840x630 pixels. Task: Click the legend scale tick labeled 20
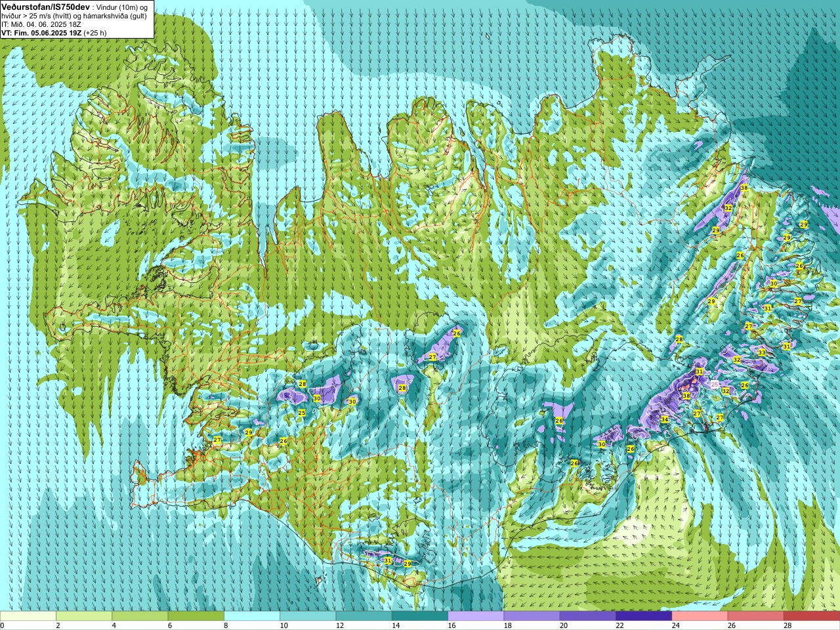pos(564,625)
